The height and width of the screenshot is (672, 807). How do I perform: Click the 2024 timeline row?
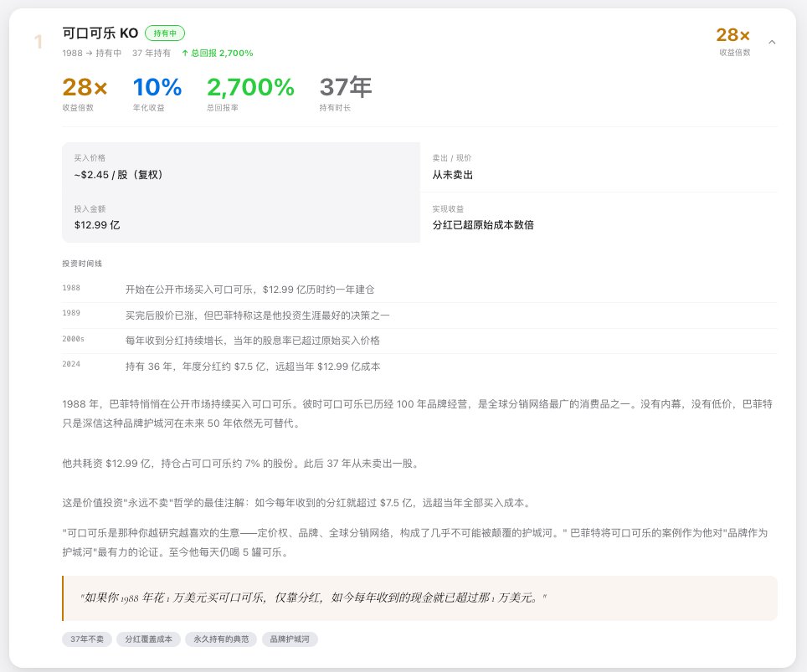419,367
